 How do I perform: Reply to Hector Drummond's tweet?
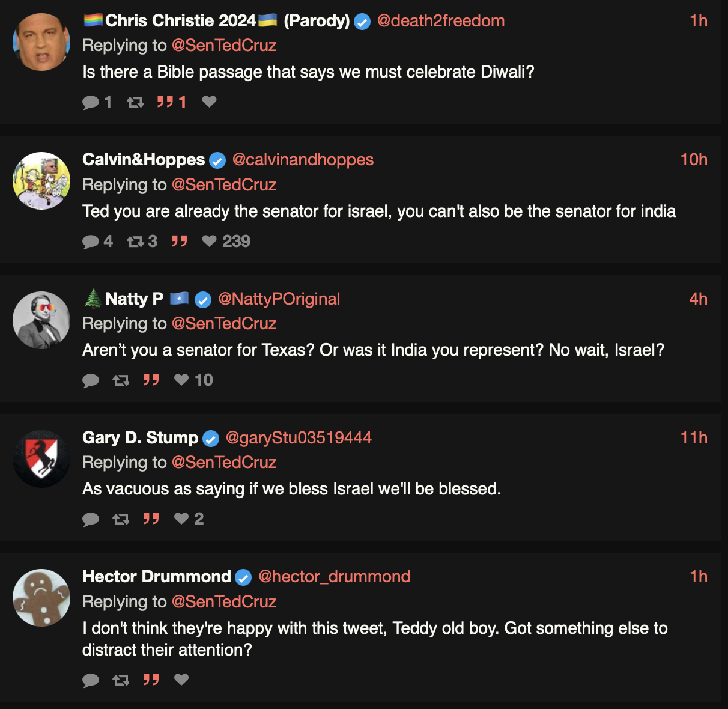[x=91, y=680]
